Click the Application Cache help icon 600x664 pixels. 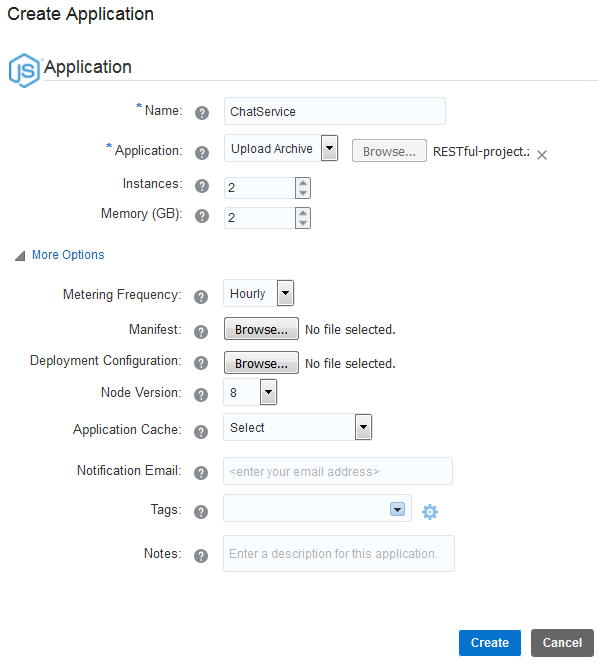tap(202, 431)
